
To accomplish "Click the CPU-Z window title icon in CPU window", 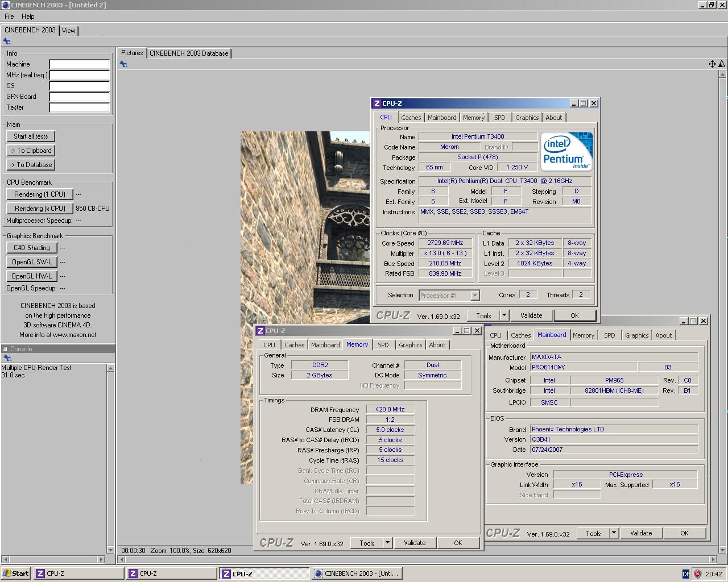I will click(377, 103).
